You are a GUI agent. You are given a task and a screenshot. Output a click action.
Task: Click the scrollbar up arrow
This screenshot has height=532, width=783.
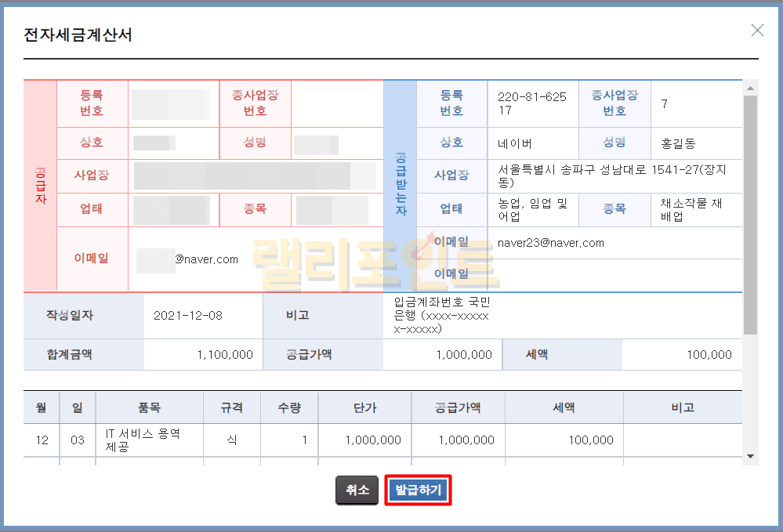coord(750,87)
